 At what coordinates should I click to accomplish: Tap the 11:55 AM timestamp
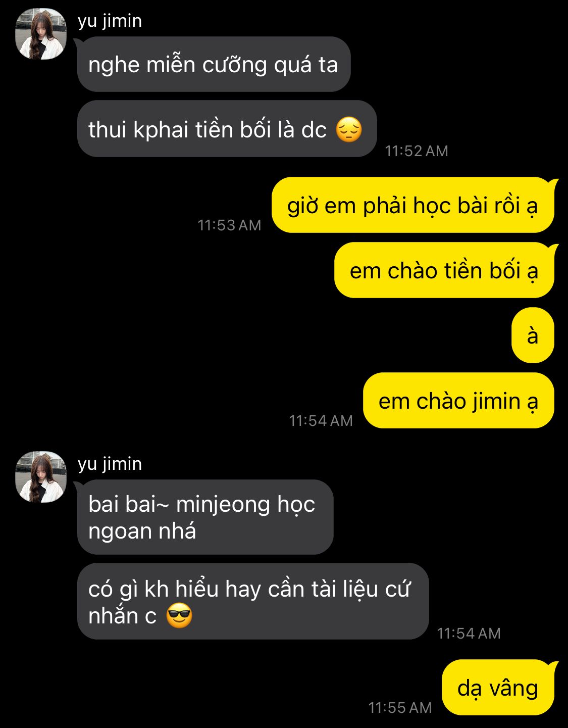tap(400, 708)
